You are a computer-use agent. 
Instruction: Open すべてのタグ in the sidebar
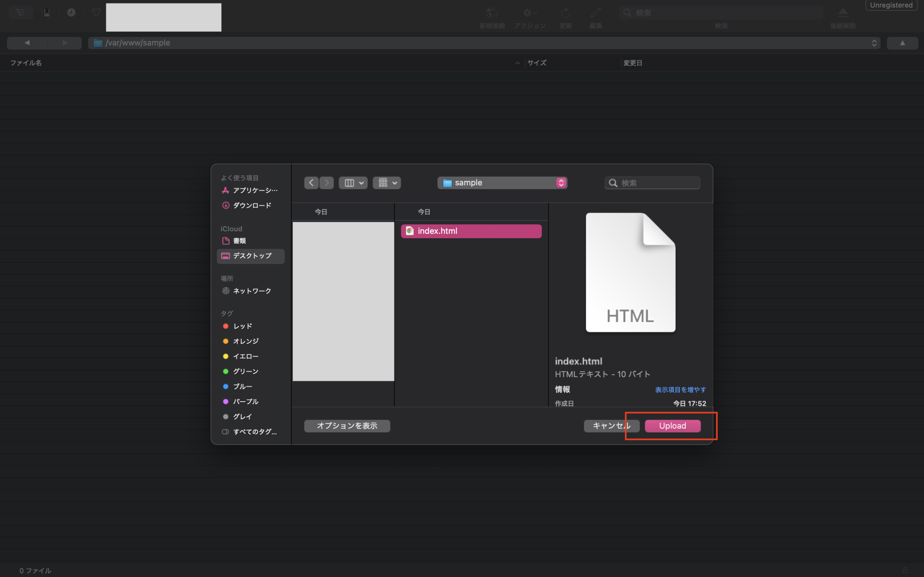[x=250, y=432]
